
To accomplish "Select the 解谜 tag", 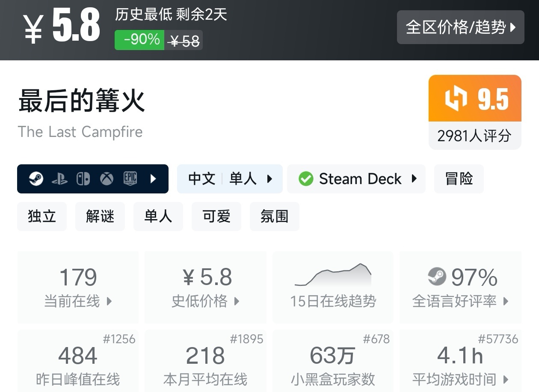I will click(100, 217).
